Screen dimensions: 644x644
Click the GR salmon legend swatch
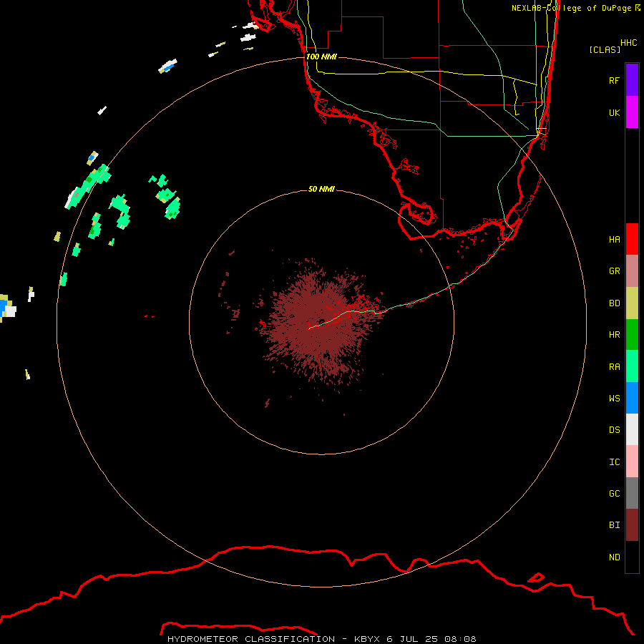(632, 271)
